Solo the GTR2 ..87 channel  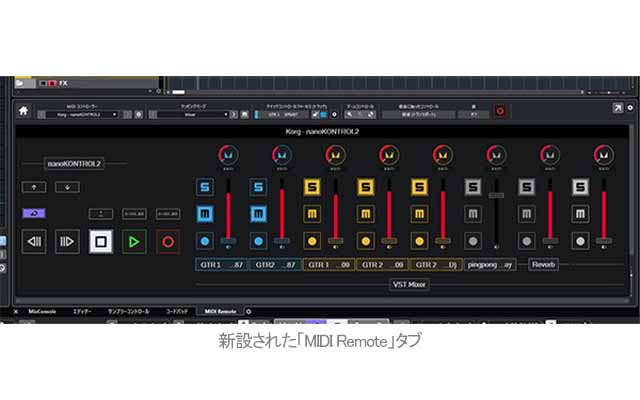point(258,187)
